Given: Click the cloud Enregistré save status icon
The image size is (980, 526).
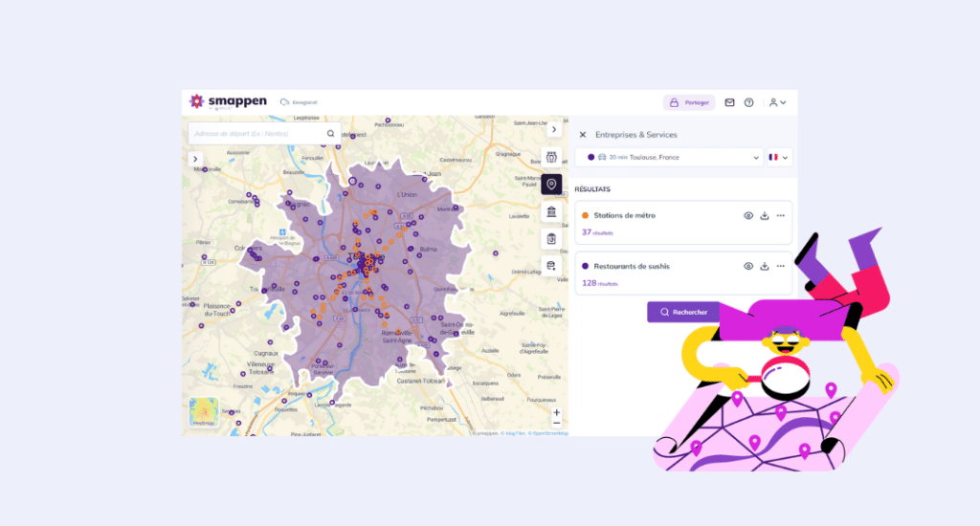Looking at the screenshot, I should click(x=285, y=101).
